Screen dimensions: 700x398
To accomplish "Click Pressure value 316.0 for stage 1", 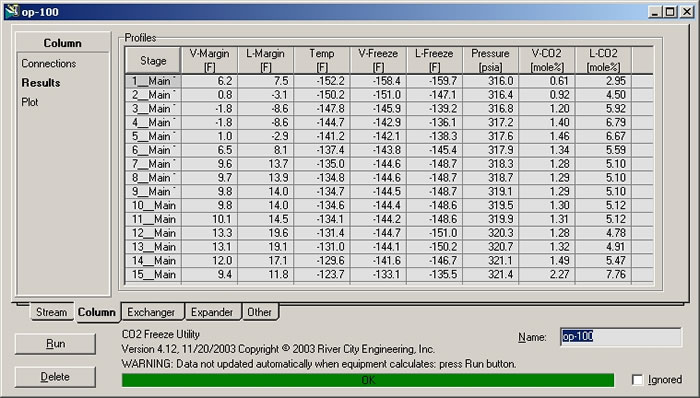I will [491, 81].
